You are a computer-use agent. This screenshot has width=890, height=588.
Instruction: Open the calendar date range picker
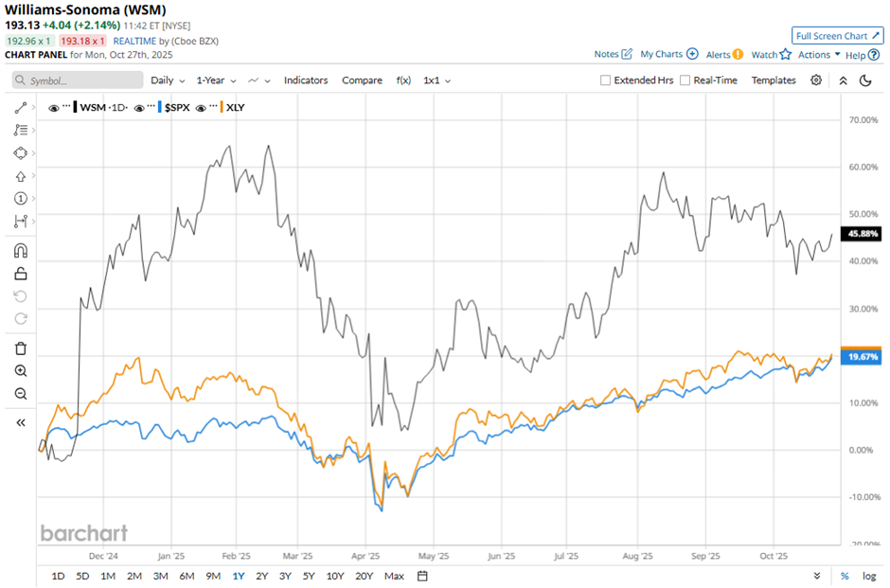click(x=422, y=576)
